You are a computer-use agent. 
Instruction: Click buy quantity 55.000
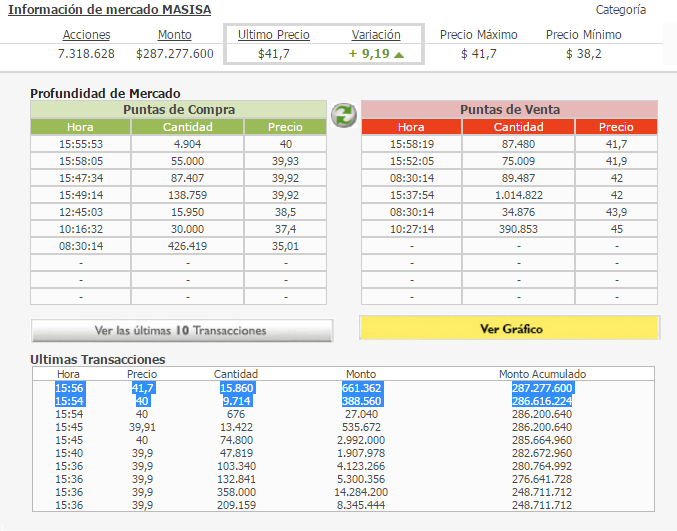pos(187,161)
